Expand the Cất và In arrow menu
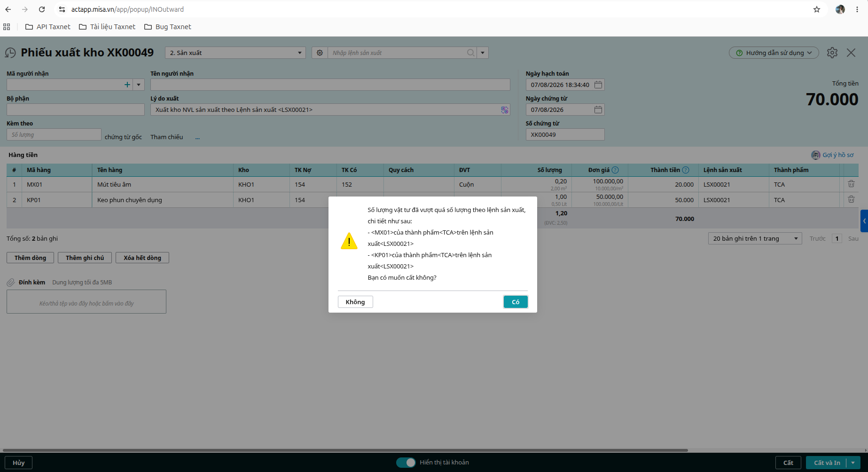This screenshot has height=472, width=868. click(x=853, y=463)
